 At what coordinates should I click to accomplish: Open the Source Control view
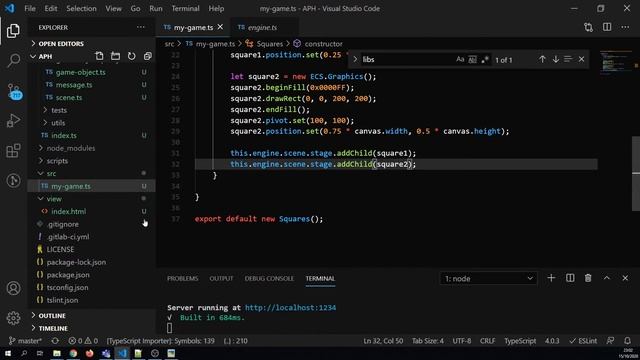[x=14, y=91]
